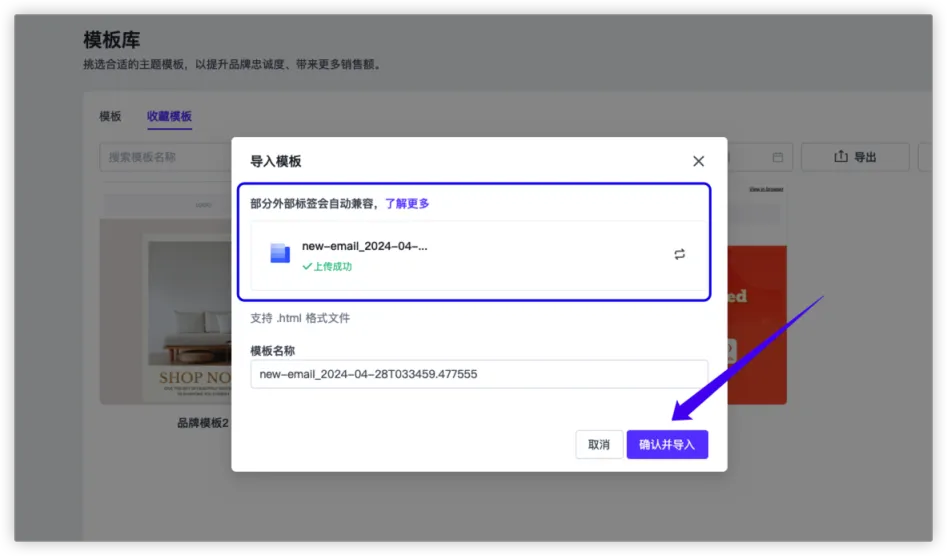Viewport: 947px width, 556px height.
Task: Open the 了解更多 link
Action: click(407, 203)
